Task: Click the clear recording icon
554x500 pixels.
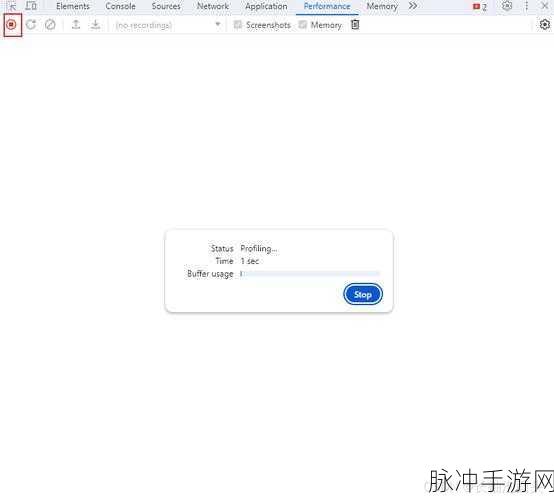Action: tap(50, 24)
